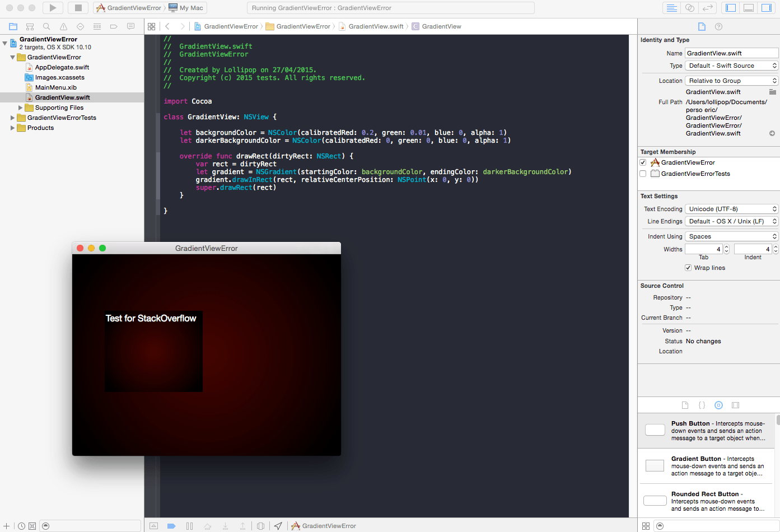Toggle the Navigator pane visibility
This screenshot has width=780, height=532.
(x=731, y=8)
